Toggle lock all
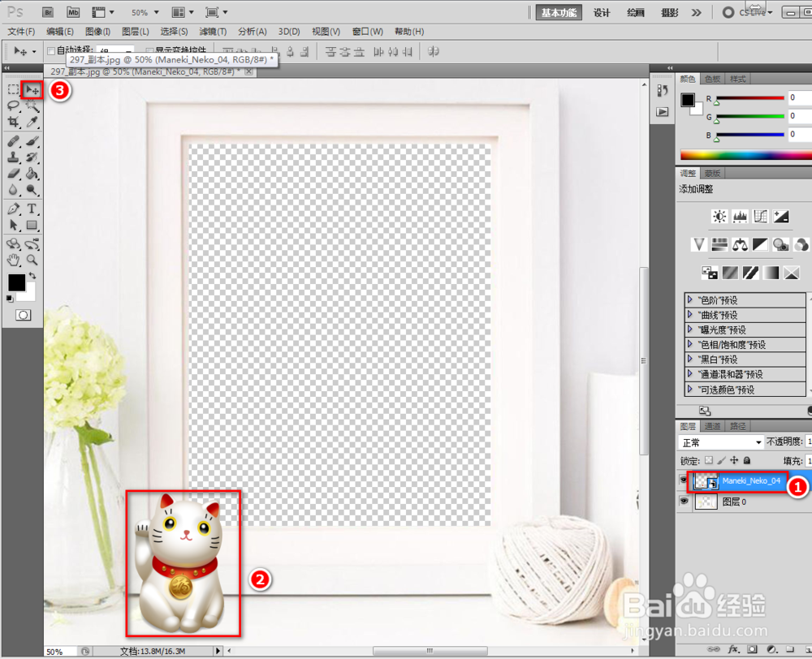The image size is (812, 659). point(747,460)
